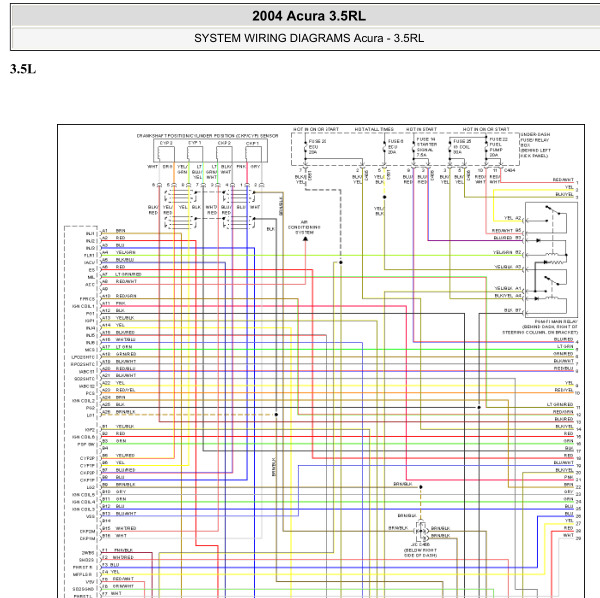Click the "SYSTEM WIRING DIAGRAMS Acura - 3.5RL" subtitle
The width and height of the screenshot is (600, 598).
click(308, 38)
